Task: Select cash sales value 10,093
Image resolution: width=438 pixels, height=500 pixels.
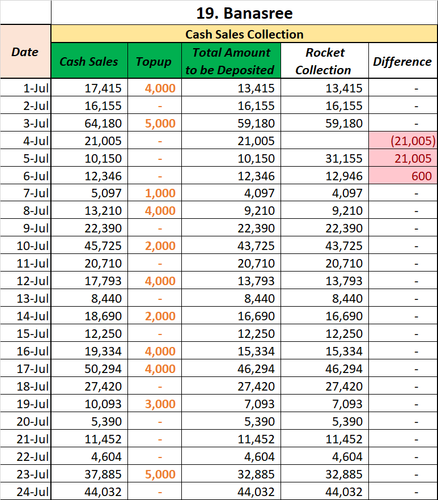Action: [89, 404]
